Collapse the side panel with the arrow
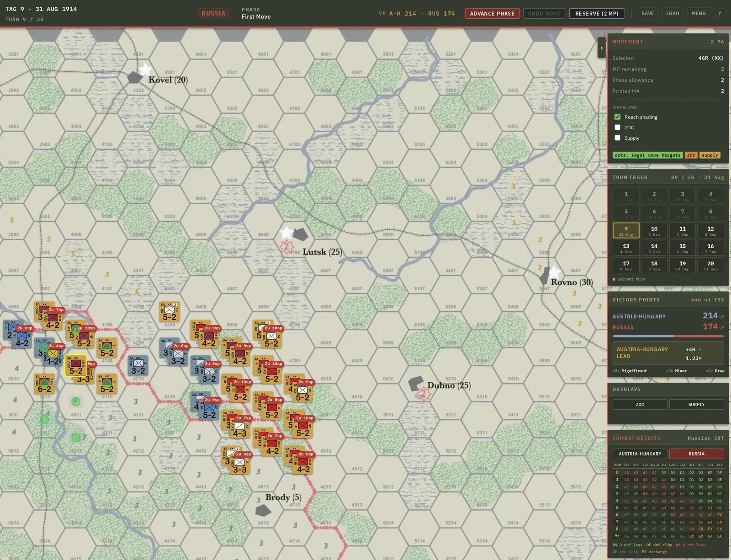Image resolution: width=731 pixels, height=560 pixels. click(x=601, y=48)
